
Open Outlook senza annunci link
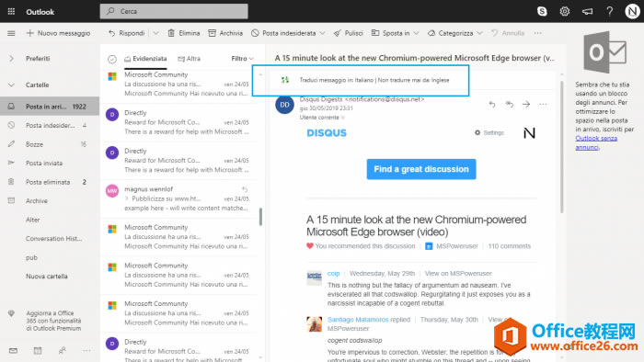point(596,143)
